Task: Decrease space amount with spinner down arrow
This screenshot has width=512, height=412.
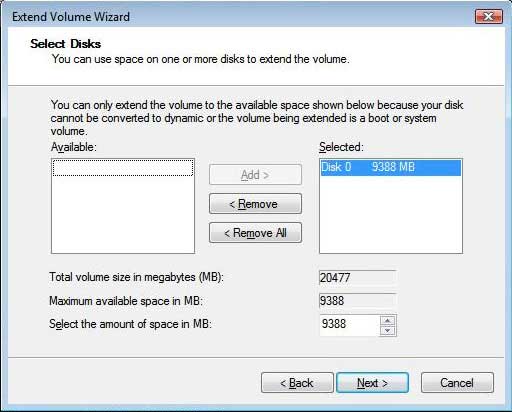Action: [387, 330]
